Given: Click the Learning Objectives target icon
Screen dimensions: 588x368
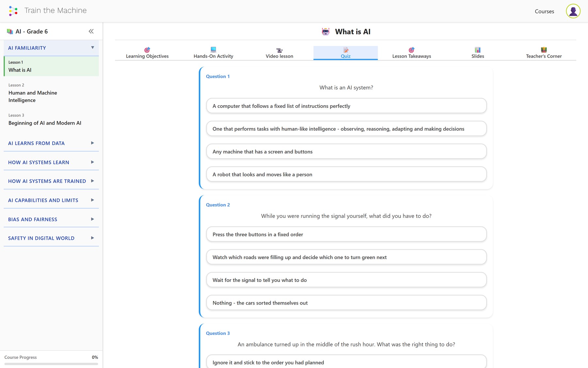Looking at the screenshot, I should [147, 50].
